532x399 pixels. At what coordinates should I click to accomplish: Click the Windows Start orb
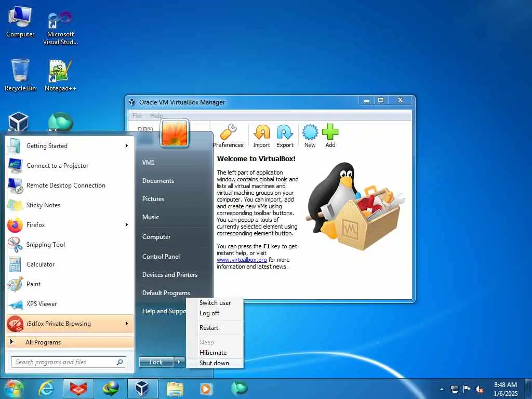coord(14,389)
